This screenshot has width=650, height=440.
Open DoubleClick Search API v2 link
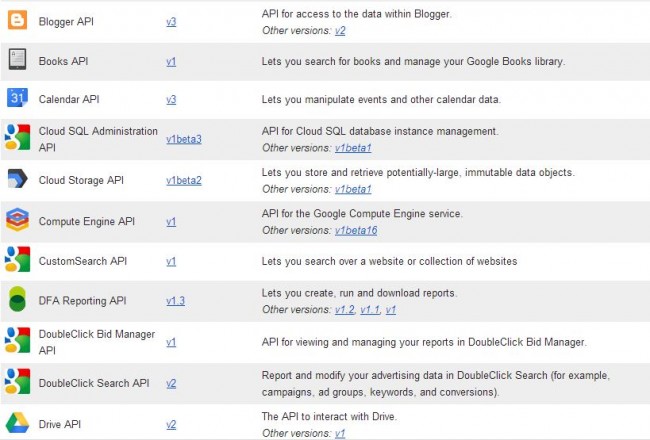[x=171, y=383]
